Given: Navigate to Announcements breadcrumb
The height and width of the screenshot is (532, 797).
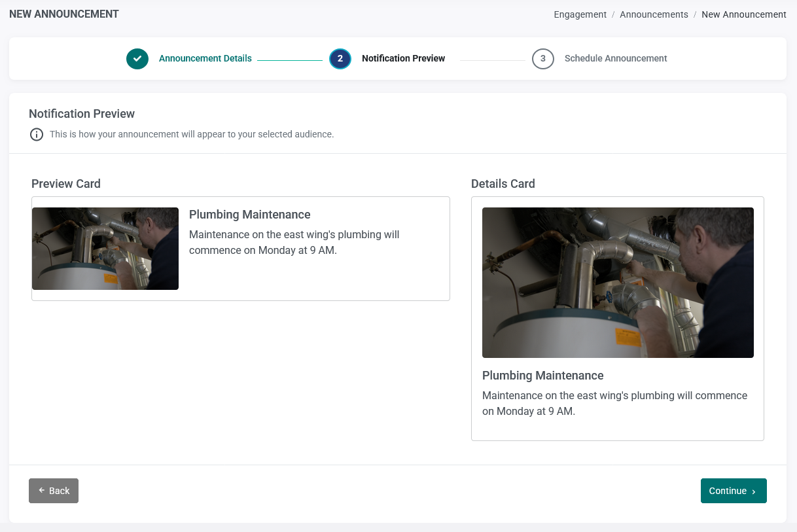Looking at the screenshot, I should (654, 14).
